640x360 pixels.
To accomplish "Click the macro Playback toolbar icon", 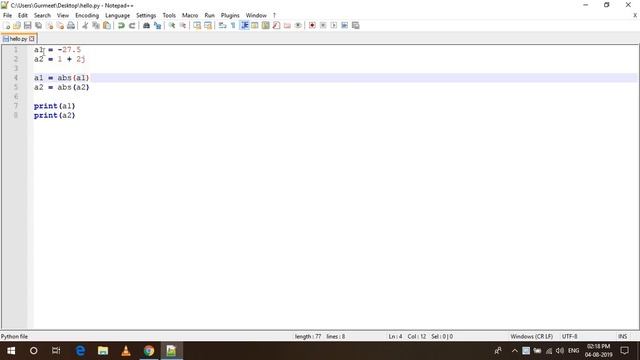I will [x=334, y=25].
